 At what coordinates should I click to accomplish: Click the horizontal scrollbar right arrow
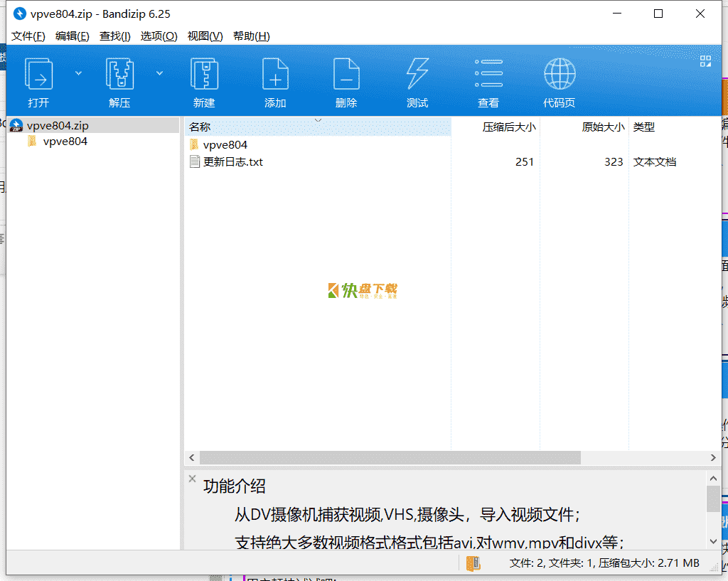[x=713, y=458]
